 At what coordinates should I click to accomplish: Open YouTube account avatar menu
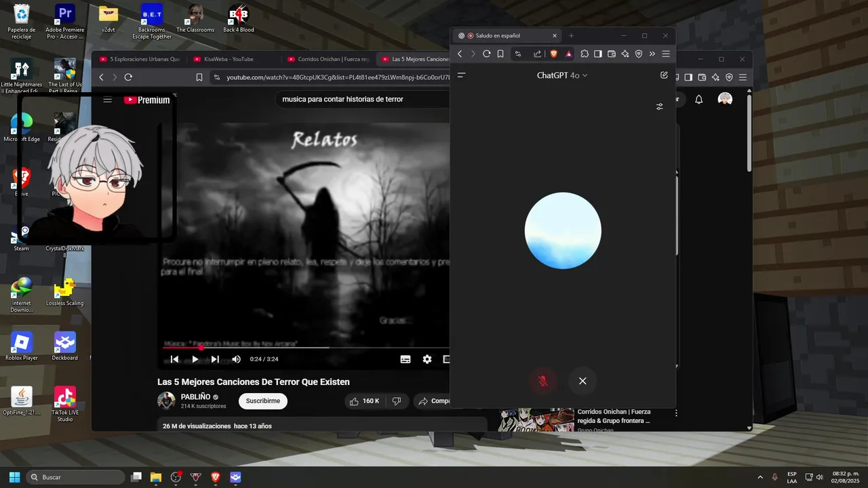coord(725,100)
